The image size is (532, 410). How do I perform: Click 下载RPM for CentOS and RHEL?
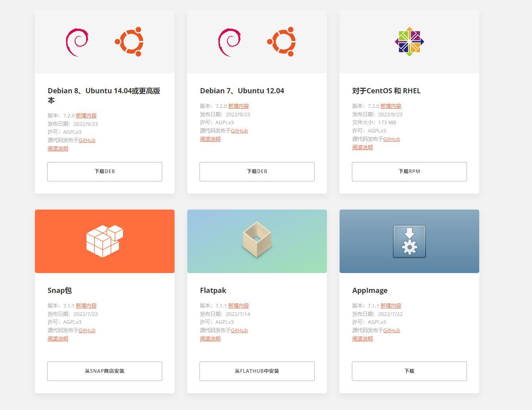click(x=409, y=171)
